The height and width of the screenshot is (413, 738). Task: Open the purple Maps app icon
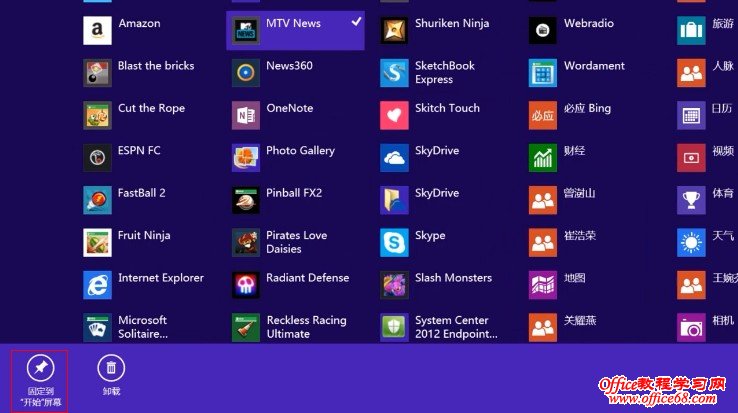pos(543,285)
